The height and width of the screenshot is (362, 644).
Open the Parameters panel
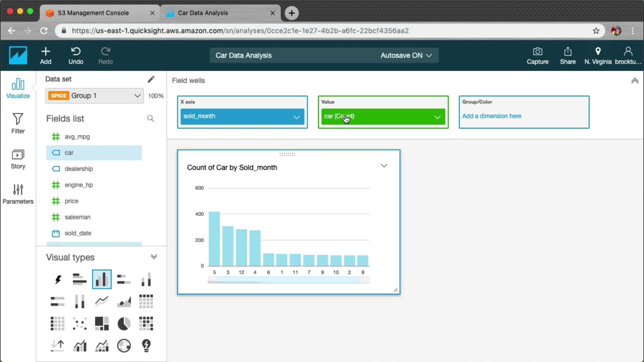18,194
